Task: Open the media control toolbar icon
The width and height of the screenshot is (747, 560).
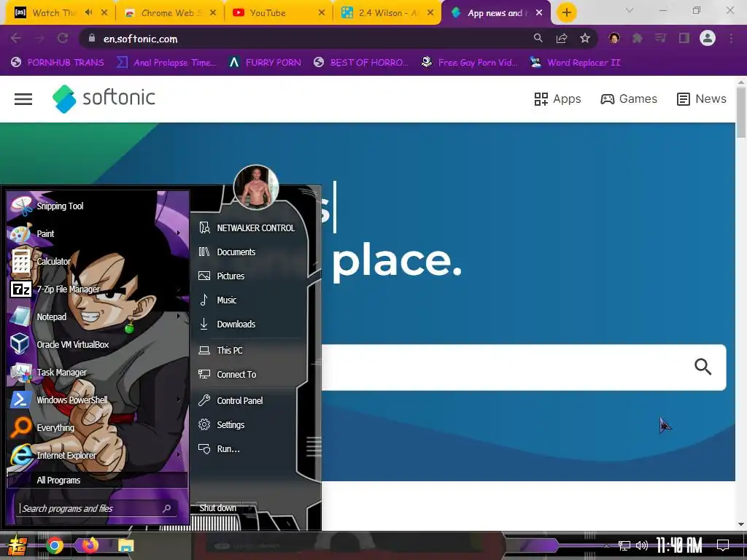Action: 660,38
